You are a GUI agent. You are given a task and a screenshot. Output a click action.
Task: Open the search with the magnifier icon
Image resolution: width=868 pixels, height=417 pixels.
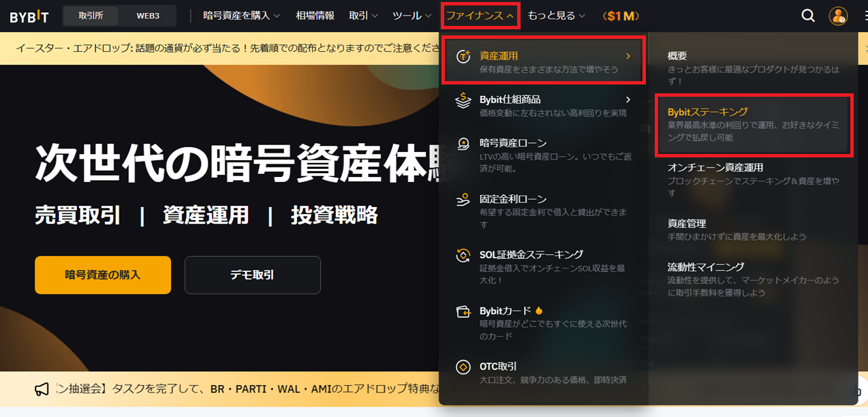point(807,15)
